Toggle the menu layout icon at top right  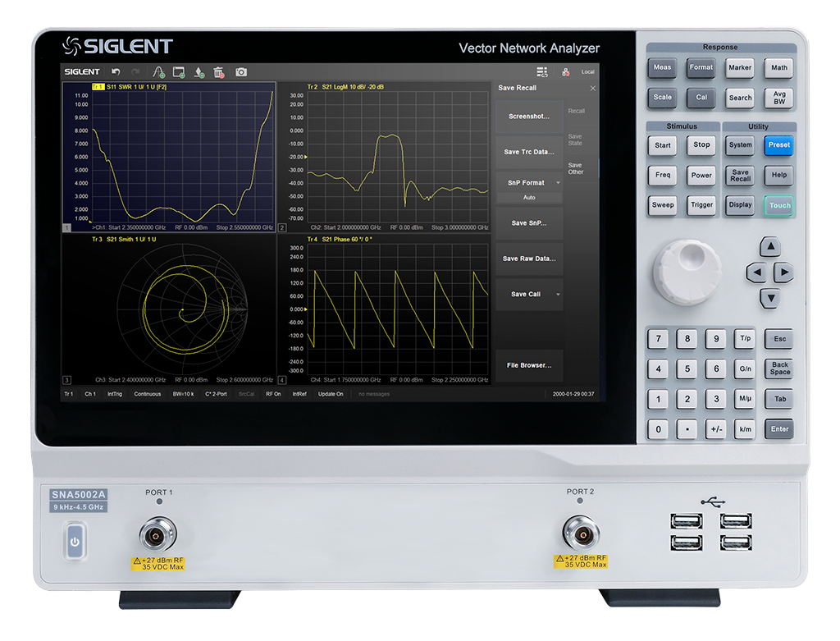tap(542, 72)
